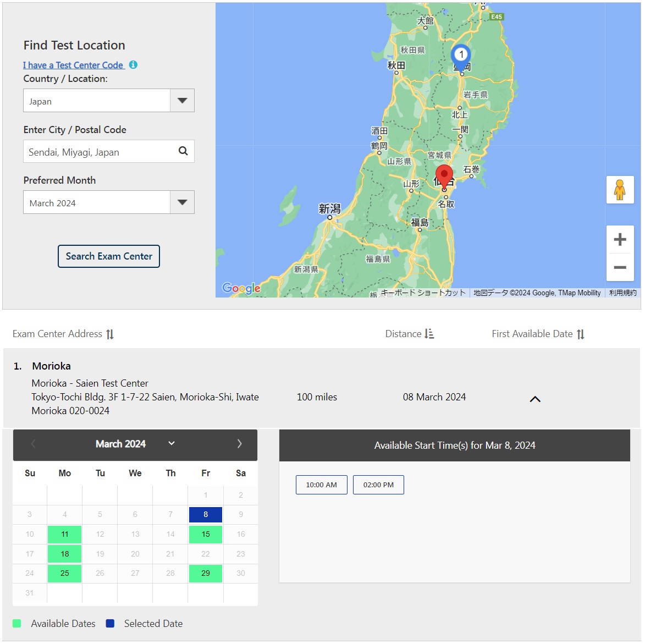Open 'I have a Test Center Code' link
The width and height of the screenshot is (645, 644).
click(73, 65)
